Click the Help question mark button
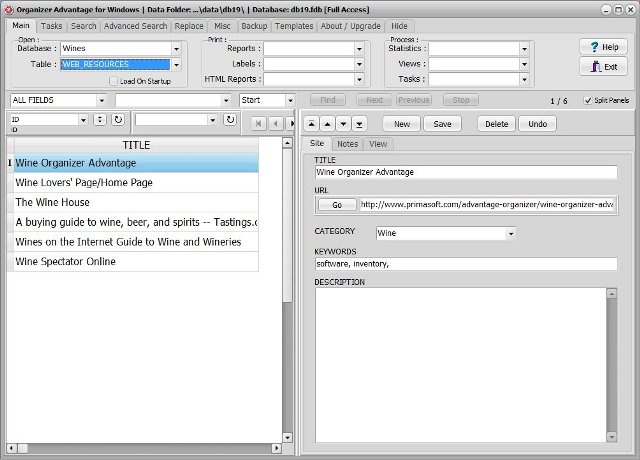Screen dimensions: 640x460 pos(603,47)
